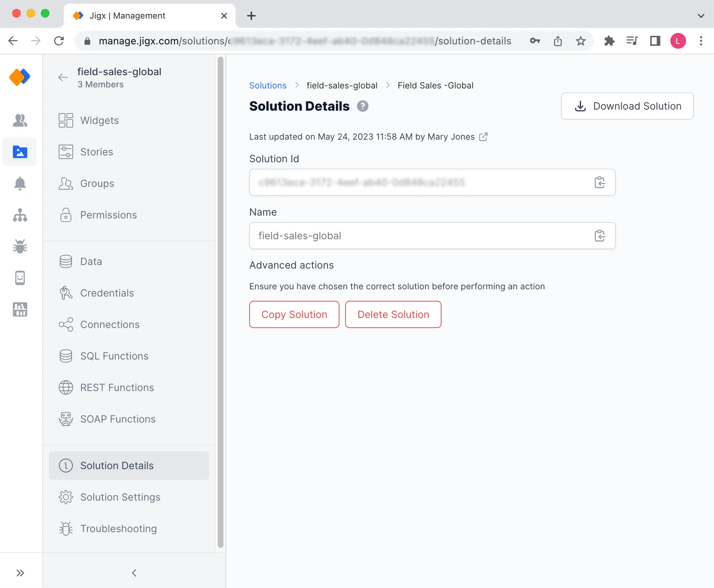The width and height of the screenshot is (714, 588).
Task: Click the Solution Name input field
Action: (x=432, y=236)
